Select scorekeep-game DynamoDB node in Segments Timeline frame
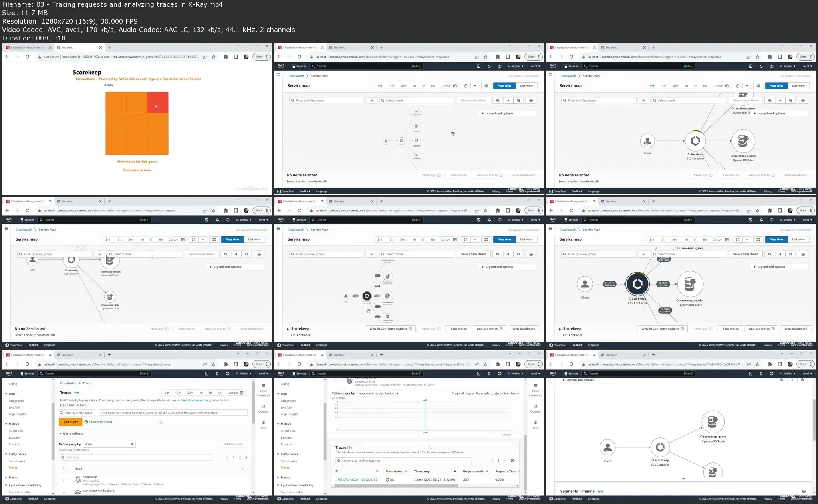The image size is (818, 504). 713,422
